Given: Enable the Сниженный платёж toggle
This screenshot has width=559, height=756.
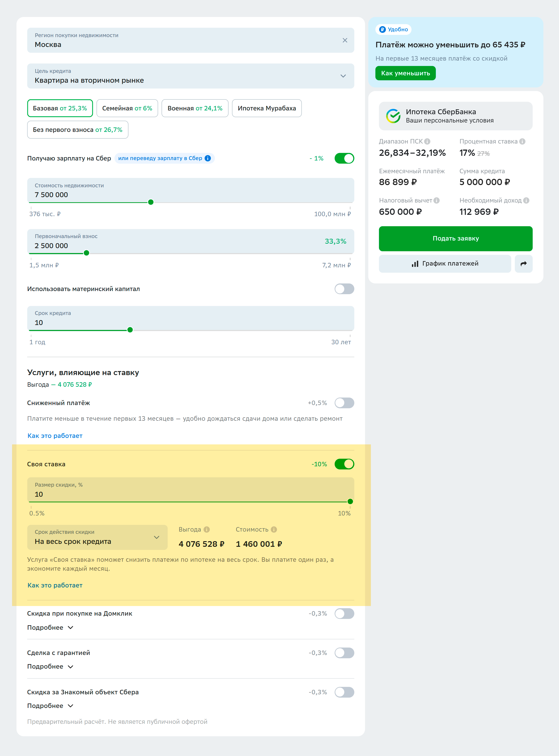Looking at the screenshot, I should pyautogui.click(x=344, y=403).
